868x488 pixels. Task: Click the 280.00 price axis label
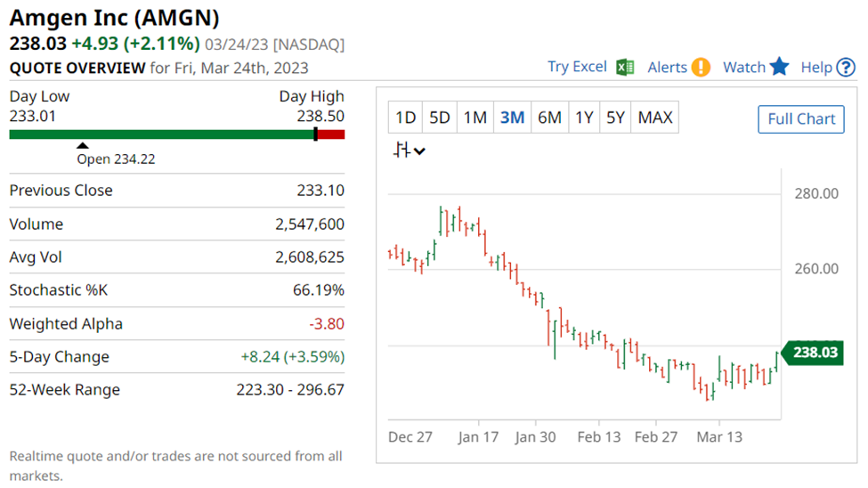click(x=816, y=194)
